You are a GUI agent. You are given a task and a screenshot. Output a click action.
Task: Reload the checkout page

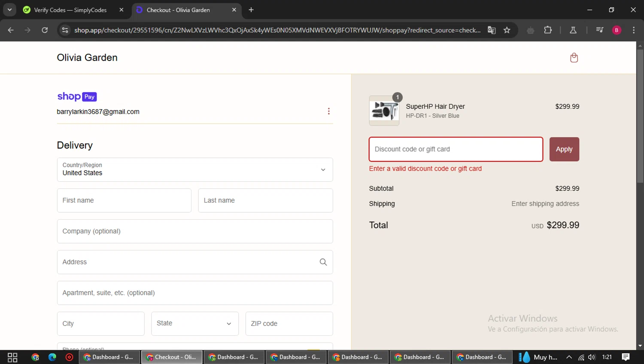[45, 30]
